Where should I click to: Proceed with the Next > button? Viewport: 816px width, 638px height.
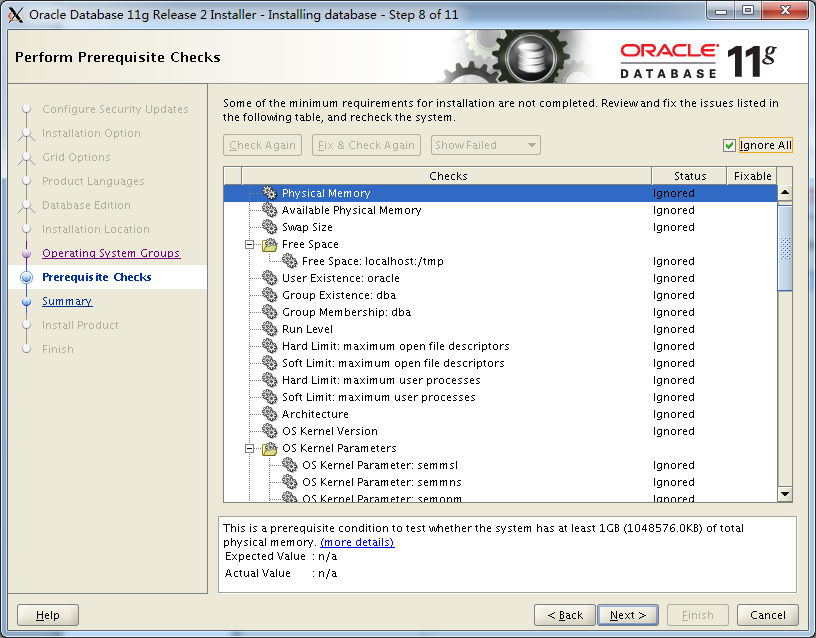point(628,615)
